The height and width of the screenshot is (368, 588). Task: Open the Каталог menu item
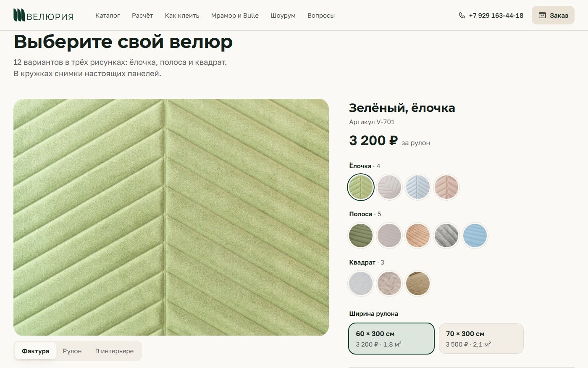[x=108, y=15]
